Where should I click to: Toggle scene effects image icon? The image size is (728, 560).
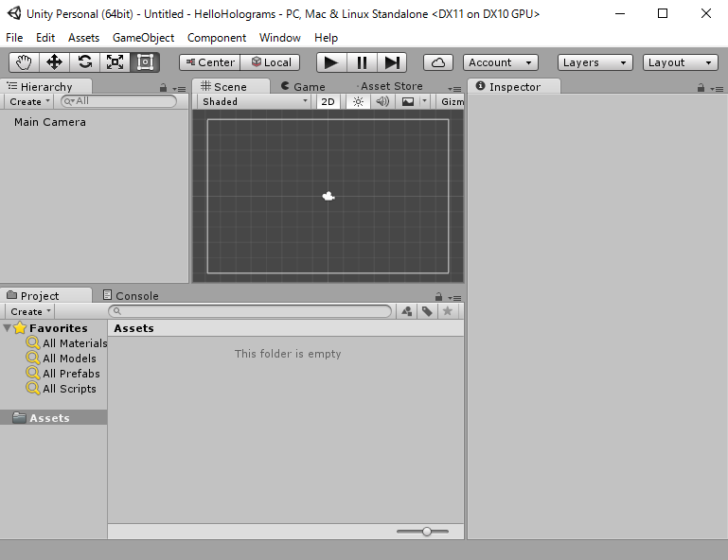click(x=408, y=101)
